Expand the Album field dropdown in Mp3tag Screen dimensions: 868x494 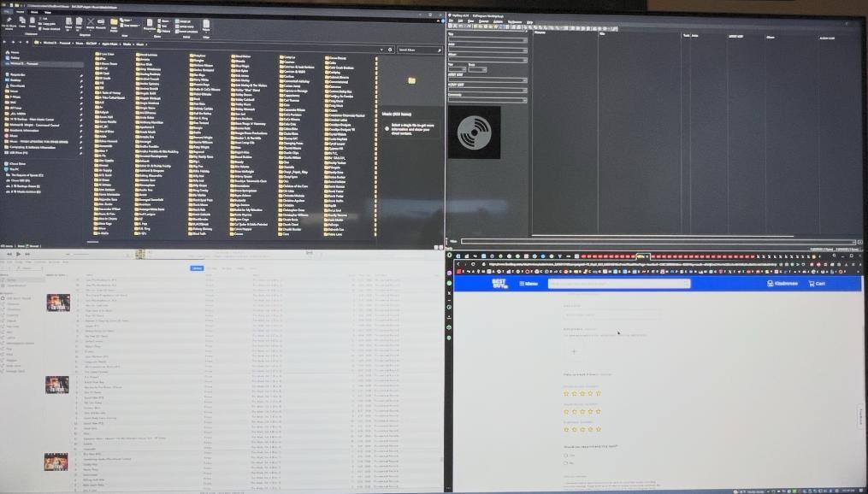click(x=524, y=59)
